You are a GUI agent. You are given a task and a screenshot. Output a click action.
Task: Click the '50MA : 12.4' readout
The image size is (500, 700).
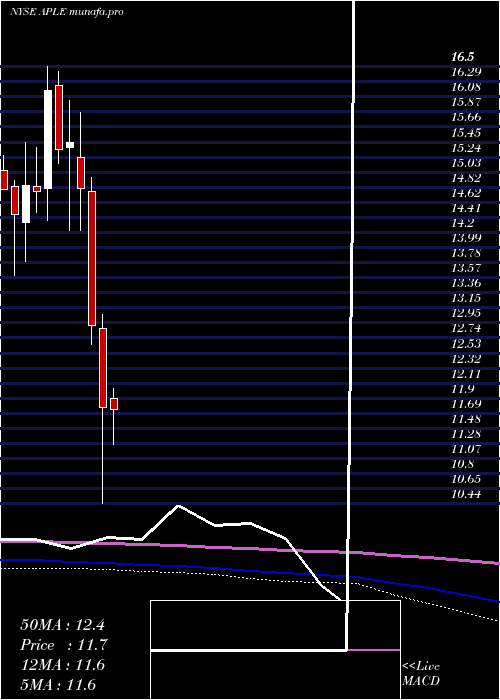click(62, 625)
